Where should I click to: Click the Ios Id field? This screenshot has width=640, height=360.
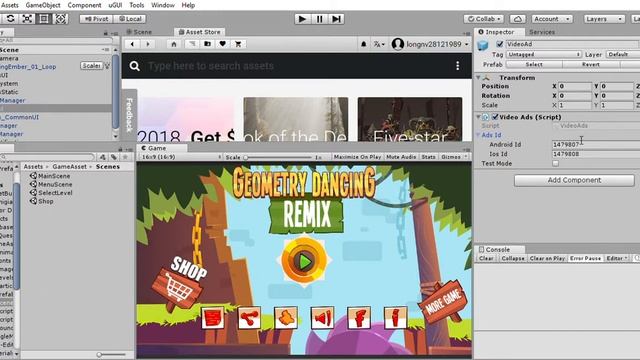596,154
